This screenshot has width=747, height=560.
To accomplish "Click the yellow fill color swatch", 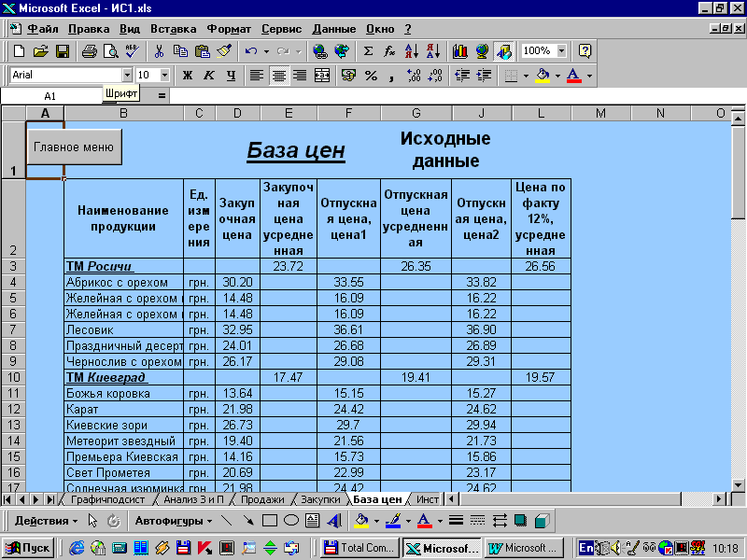I will [542, 76].
